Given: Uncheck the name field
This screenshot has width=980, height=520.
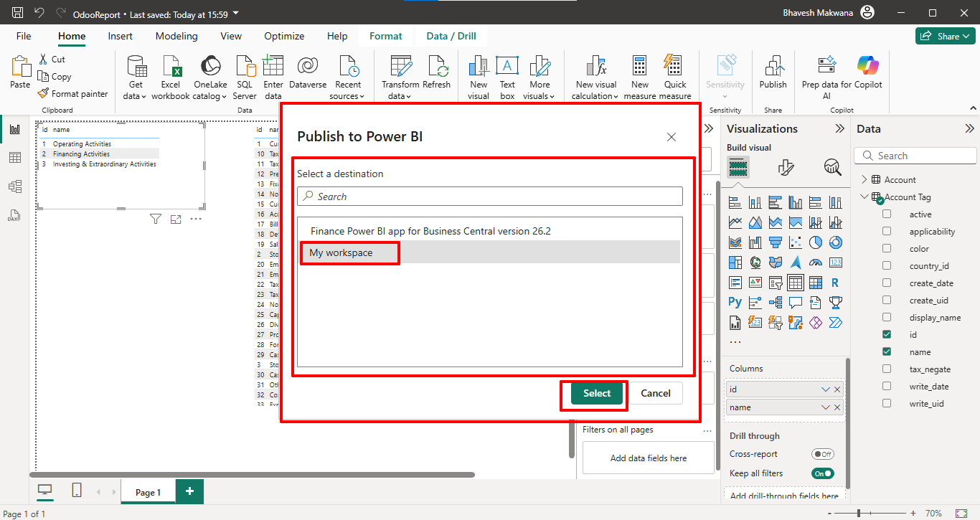Looking at the screenshot, I should point(887,352).
